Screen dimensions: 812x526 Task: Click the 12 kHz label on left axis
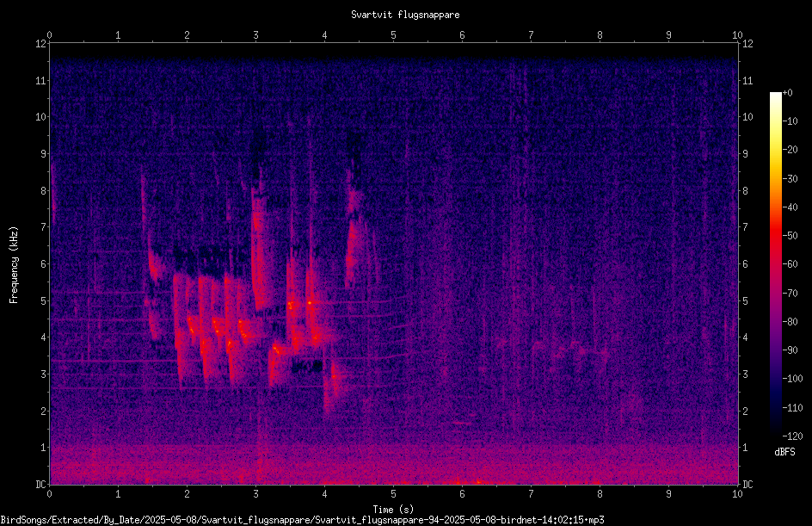[x=41, y=44]
